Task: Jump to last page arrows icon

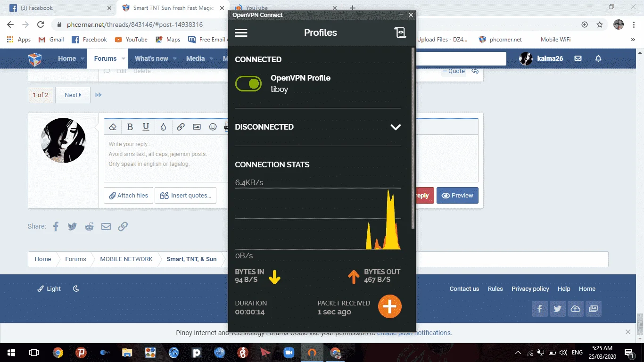Action: pos(99,95)
